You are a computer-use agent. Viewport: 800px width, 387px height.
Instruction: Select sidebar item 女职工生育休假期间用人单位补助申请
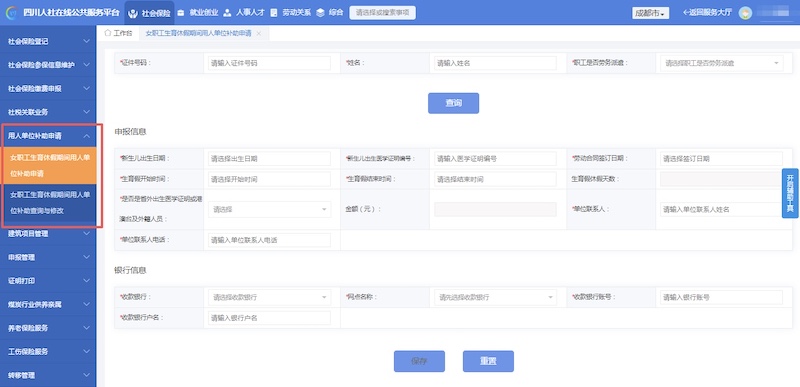(48, 166)
